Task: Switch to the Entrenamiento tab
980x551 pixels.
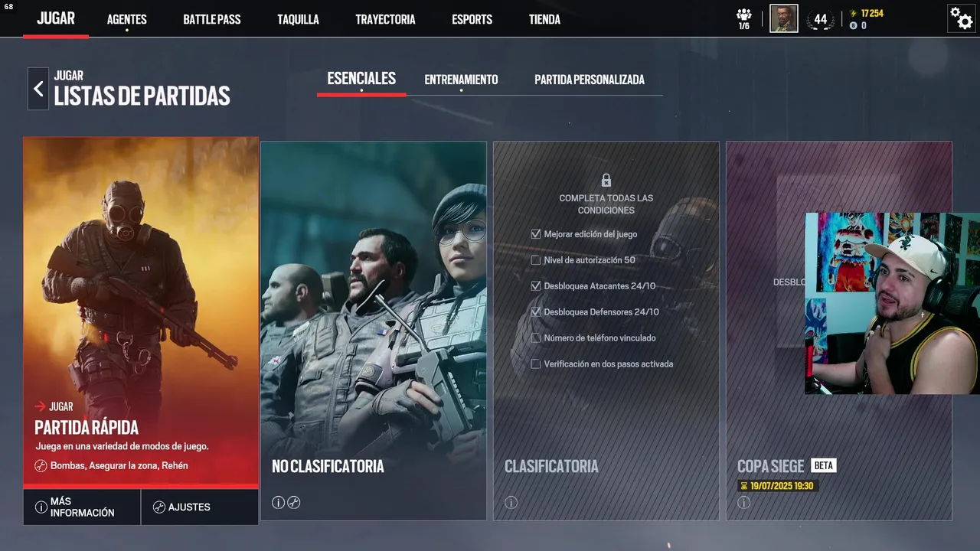Action: [x=461, y=80]
